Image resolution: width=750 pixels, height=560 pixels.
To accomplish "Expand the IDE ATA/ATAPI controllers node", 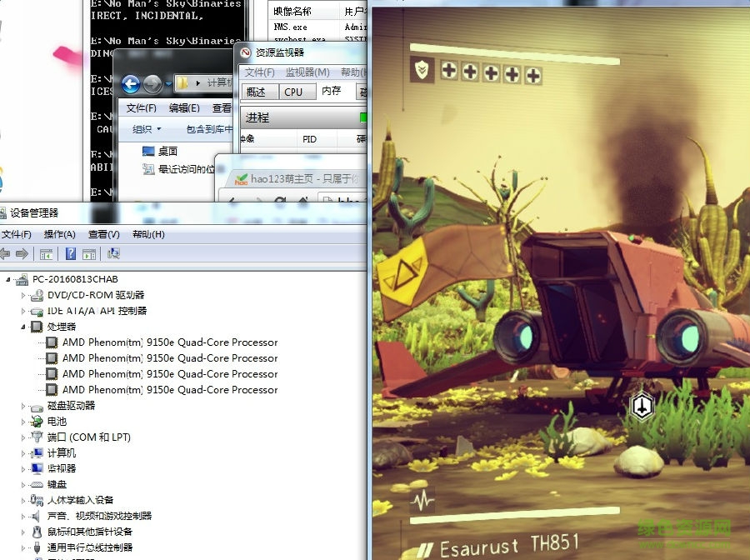I will 23,312.
